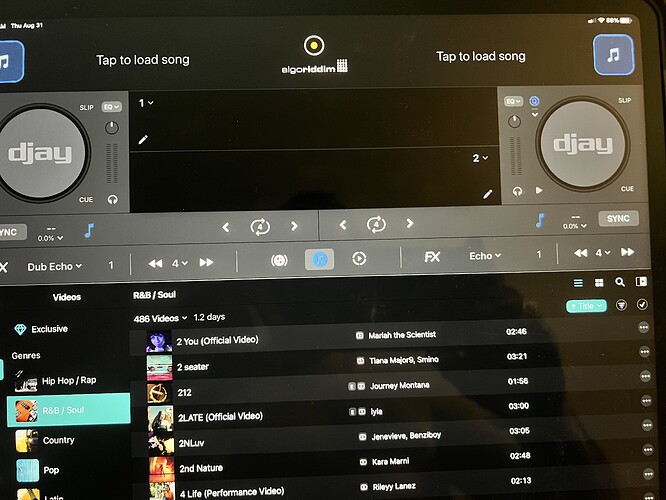Toggle left deck key lock note icon
The image size is (666, 500).
(x=89, y=231)
